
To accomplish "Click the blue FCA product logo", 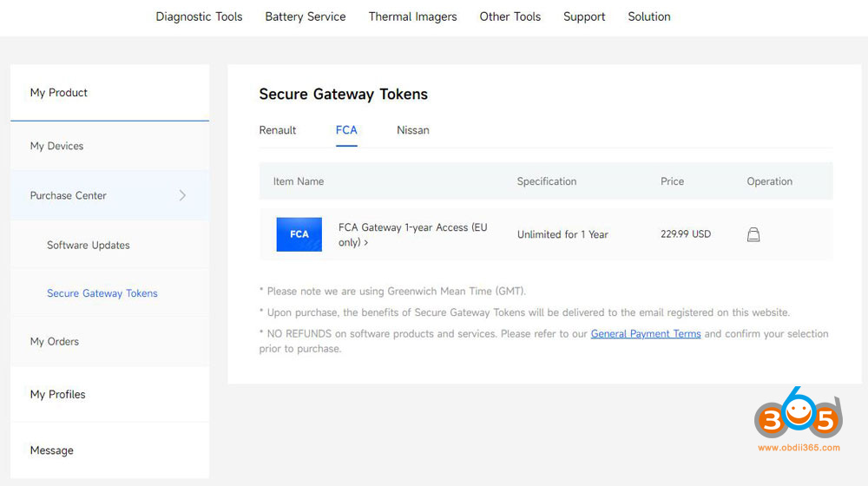I will [299, 234].
